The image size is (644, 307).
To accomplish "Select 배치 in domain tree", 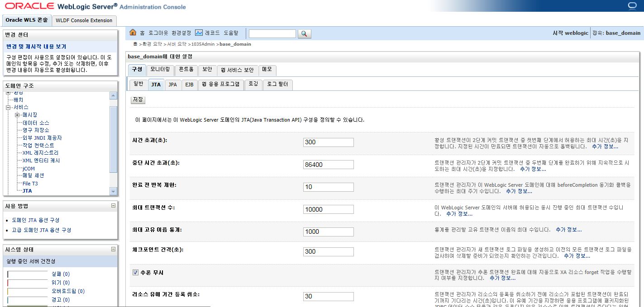I will (18, 100).
